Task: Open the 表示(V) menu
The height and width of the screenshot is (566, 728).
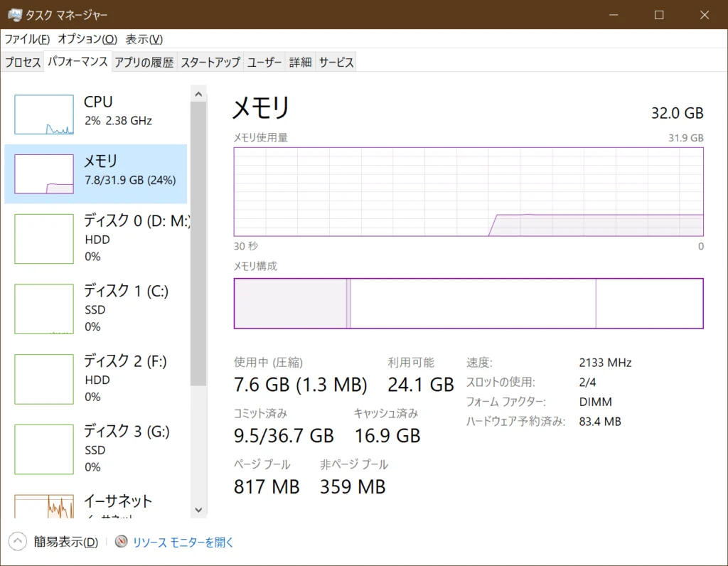Action: coord(144,39)
